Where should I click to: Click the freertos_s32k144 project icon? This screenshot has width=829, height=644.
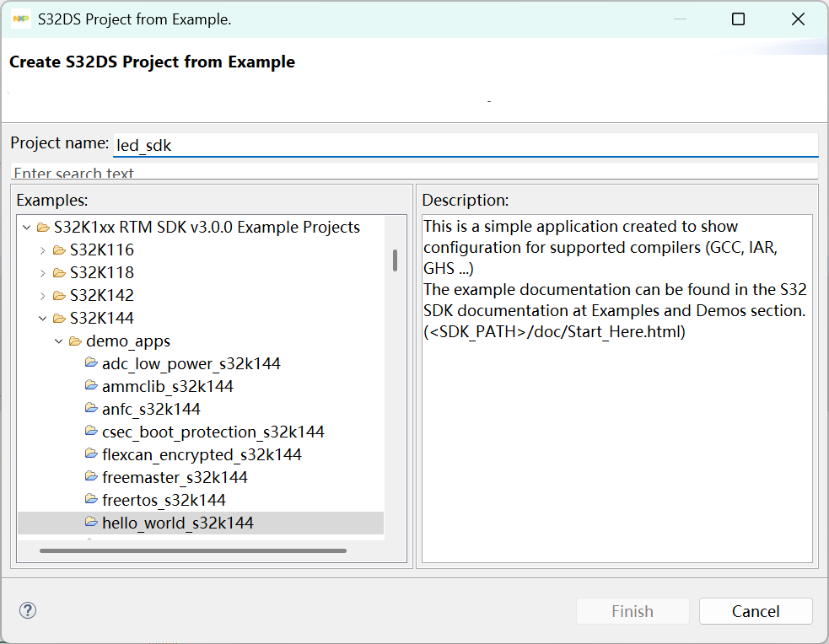coord(91,499)
